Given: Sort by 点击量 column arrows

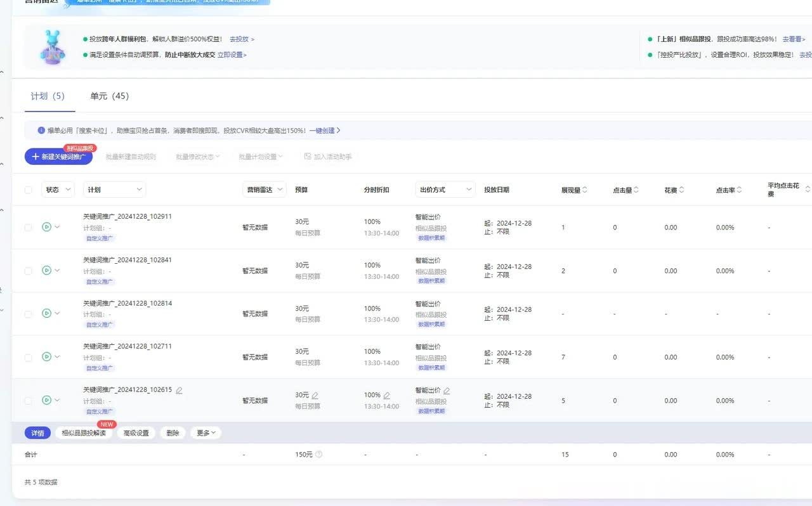Looking at the screenshot, I should coord(636,190).
